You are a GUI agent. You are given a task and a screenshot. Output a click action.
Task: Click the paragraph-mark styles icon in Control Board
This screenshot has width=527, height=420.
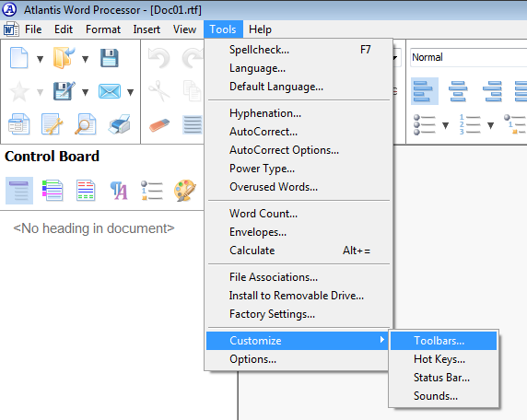click(x=119, y=191)
